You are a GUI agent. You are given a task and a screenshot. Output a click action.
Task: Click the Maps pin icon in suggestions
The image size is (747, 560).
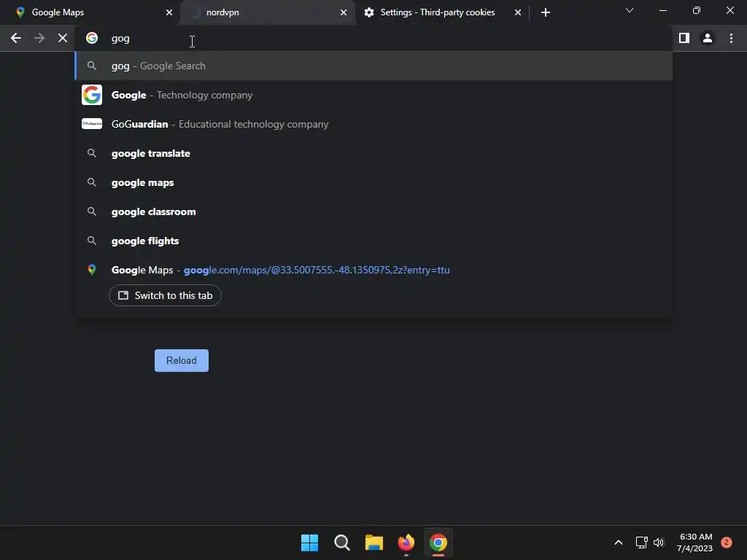pos(92,270)
